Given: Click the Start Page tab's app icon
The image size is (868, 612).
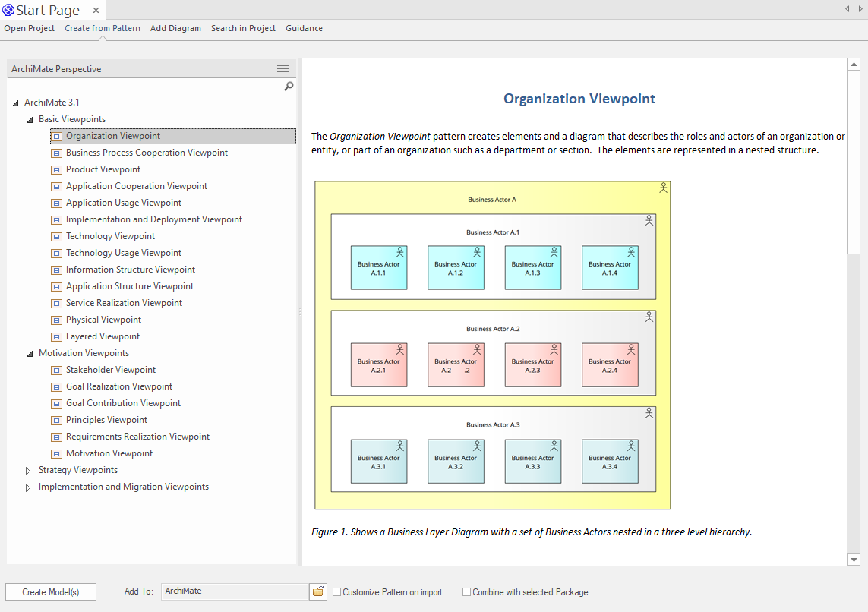Looking at the screenshot, I should [8, 10].
